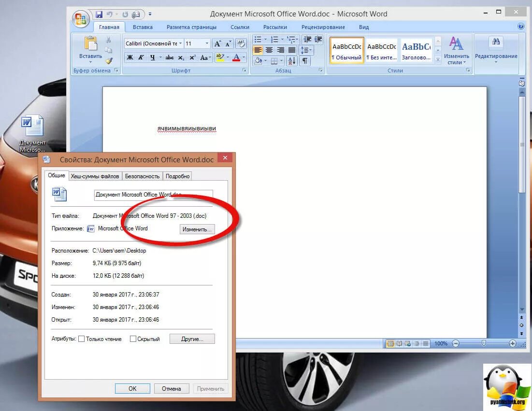Sort text with A-Я icon
The height and width of the screenshot is (411, 532).
click(x=291, y=61)
